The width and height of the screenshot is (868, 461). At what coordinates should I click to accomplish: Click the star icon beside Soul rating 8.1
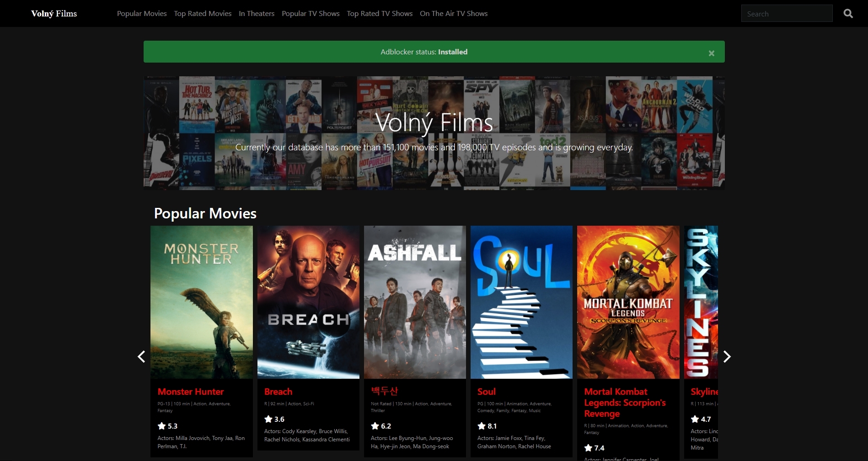pyautogui.click(x=481, y=426)
